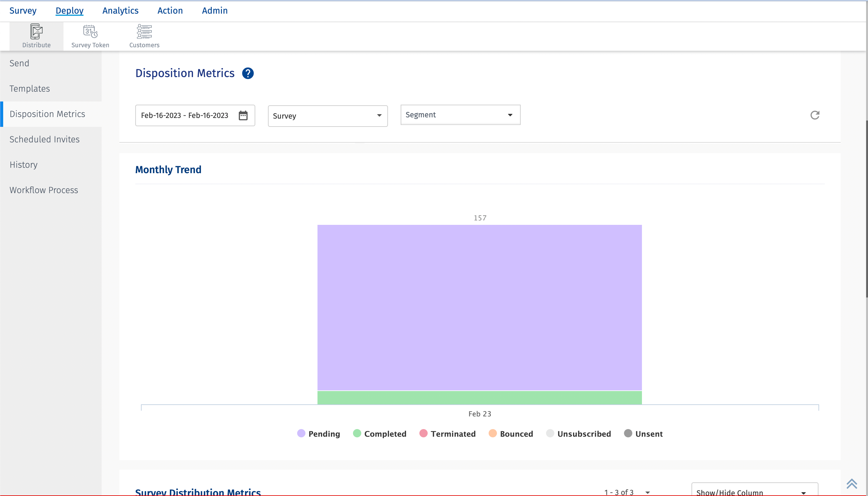The image size is (868, 496).
Task: Open the Admin menu tab
Action: pos(214,10)
